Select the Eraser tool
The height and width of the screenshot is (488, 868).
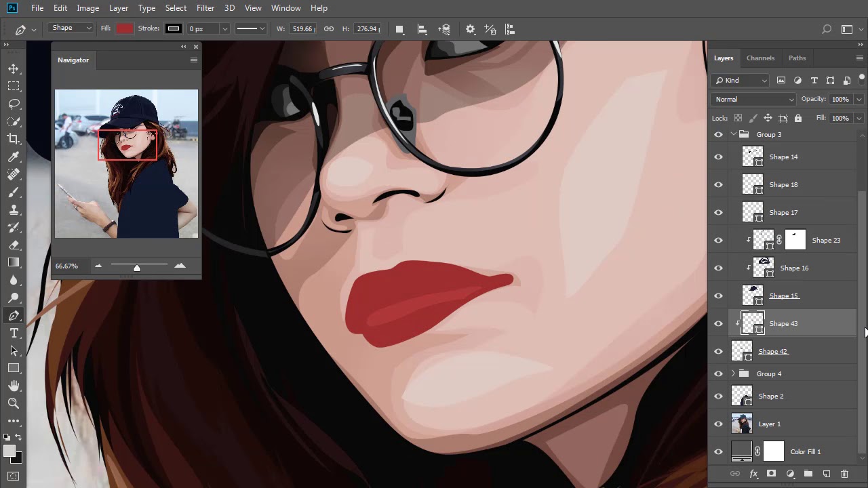pos(14,245)
